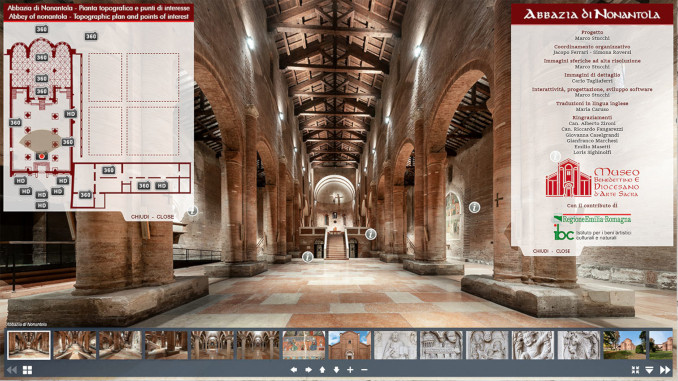This screenshot has width=678, height=381.
Task: Click the info hotspot on the nave floor
Action: click(307, 256)
